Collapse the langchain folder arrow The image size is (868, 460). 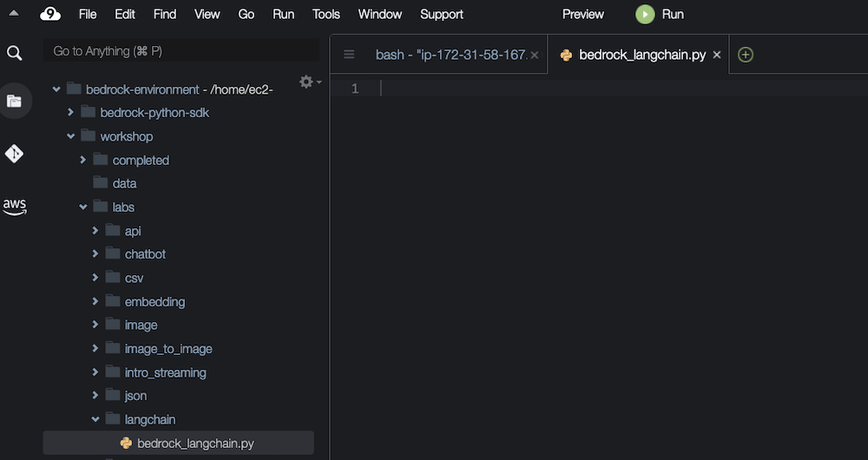click(x=95, y=419)
